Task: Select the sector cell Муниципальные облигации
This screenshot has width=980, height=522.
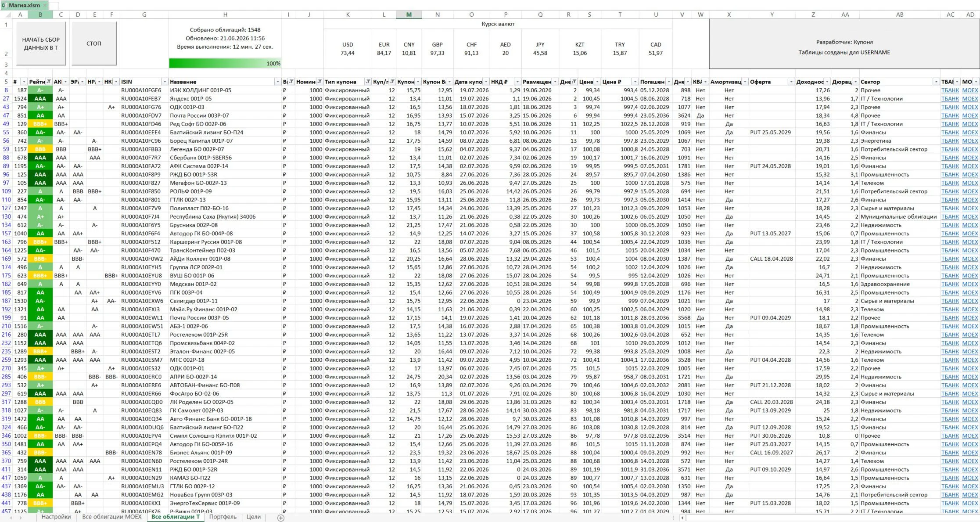Action: click(900, 217)
